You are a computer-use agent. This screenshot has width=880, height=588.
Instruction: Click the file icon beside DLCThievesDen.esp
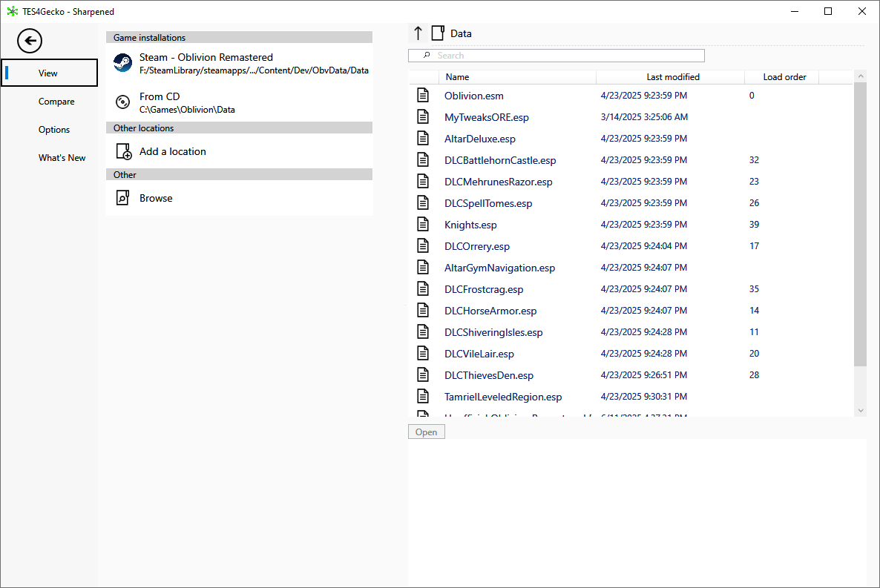point(423,374)
